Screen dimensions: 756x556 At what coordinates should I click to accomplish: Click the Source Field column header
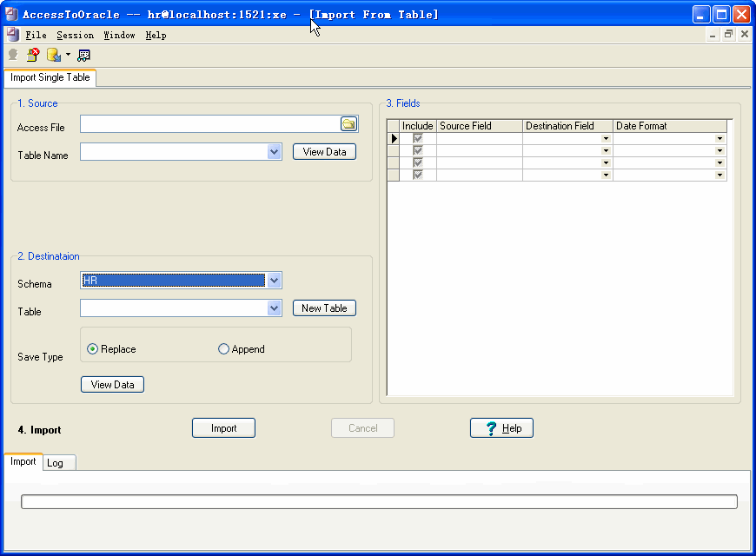480,126
